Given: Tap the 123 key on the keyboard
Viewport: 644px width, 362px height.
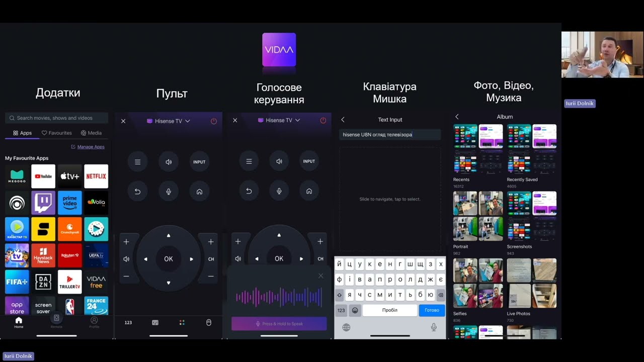Looking at the screenshot, I should click(x=341, y=310).
